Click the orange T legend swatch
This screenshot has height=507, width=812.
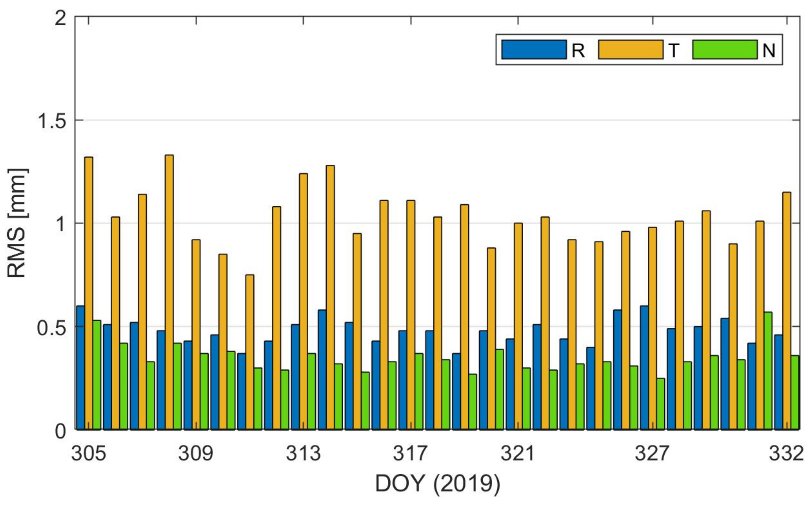(630, 50)
